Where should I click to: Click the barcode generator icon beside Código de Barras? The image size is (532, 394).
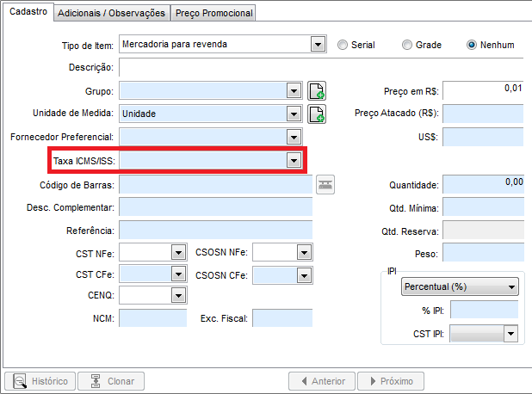tap(325, 183)
